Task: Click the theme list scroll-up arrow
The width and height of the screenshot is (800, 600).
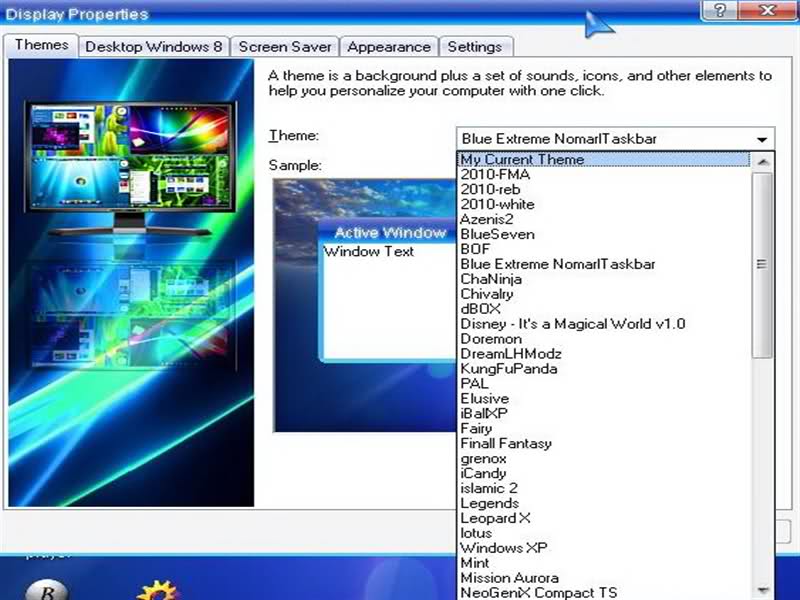Action: point(763,162)
